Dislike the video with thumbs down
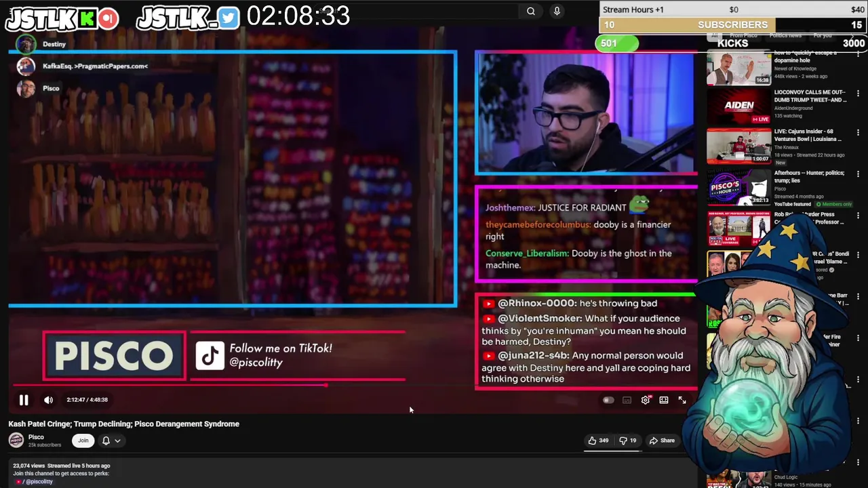Viewport: 868px width, 488px height. pyautogui.click(x=628, y=441)
